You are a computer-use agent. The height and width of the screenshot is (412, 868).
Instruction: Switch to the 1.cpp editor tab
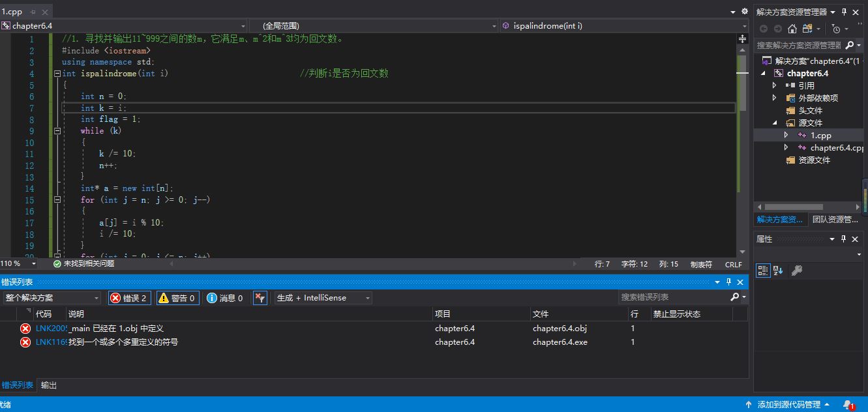[x=12, y=12]
